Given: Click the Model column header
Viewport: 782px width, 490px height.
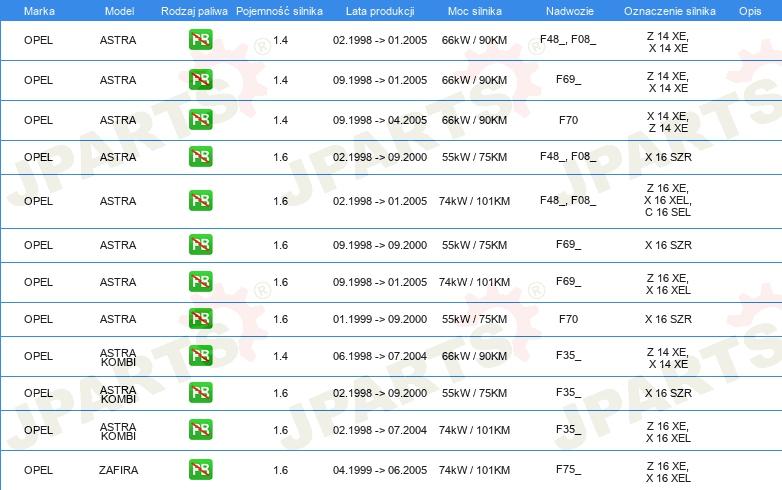Looking at the screenshot, I should (119, 11).
